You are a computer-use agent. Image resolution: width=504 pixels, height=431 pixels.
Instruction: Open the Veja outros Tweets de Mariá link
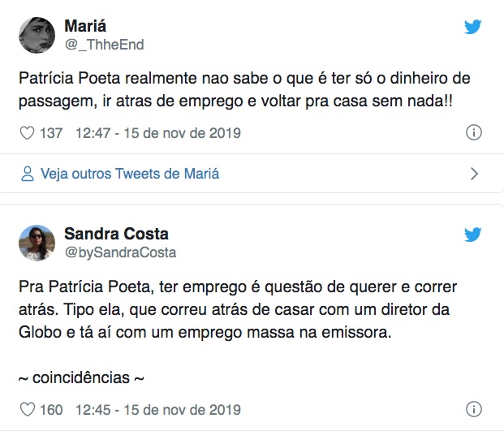(130, 174)
